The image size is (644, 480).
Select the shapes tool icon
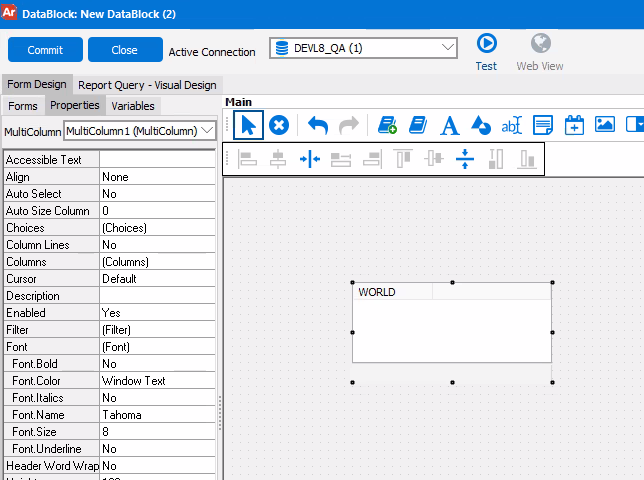(x=481, y=125)
